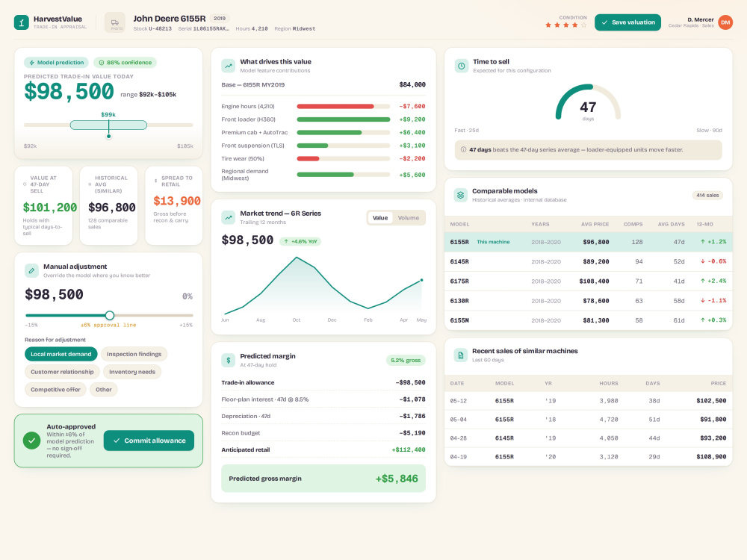
Task: Click the up arrow for 6175R trend
Action: [x=703, y=281]
